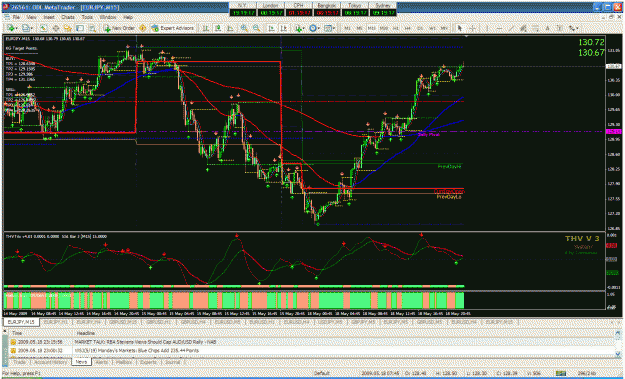Viewport: 625px width, 379px height.
Task: Open the Account History tab
Action: (x=50, y=362)
